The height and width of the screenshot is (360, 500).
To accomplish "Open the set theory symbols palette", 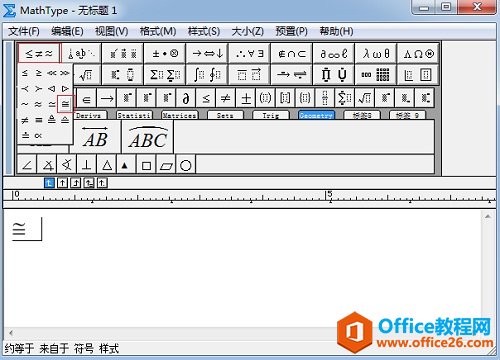I will coord(292,53).
